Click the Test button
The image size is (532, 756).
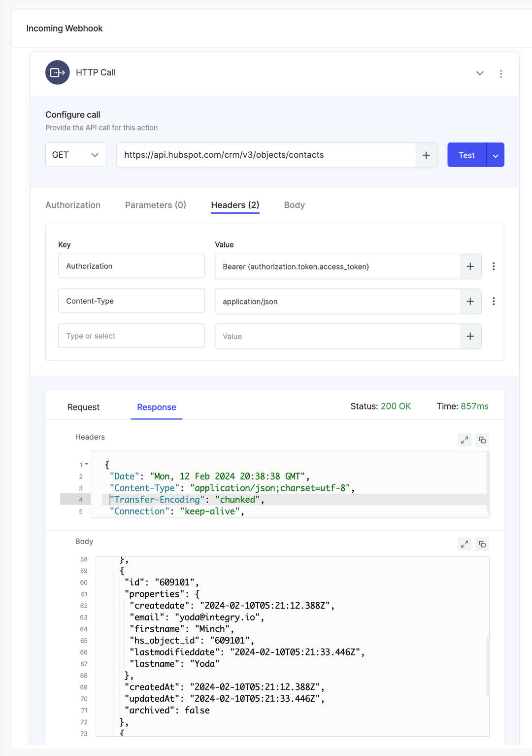click(x=466, y=155)
